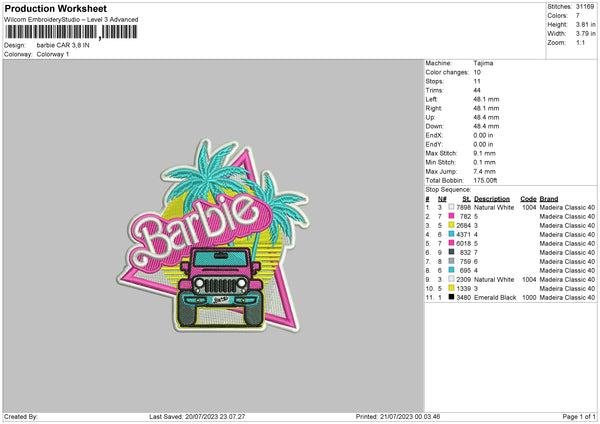Image resolution: width=600 pixels, height=424 pixels.
Task: Click 'Madeira Classic 40' brand in row 11
Action: pyautogui.click(x=567, y=297)
